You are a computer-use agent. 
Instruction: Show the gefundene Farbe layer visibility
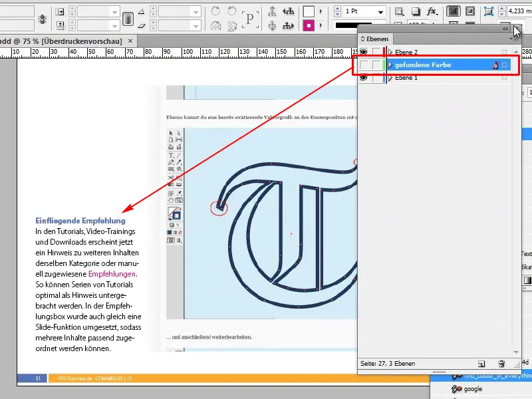click(363, 65)
